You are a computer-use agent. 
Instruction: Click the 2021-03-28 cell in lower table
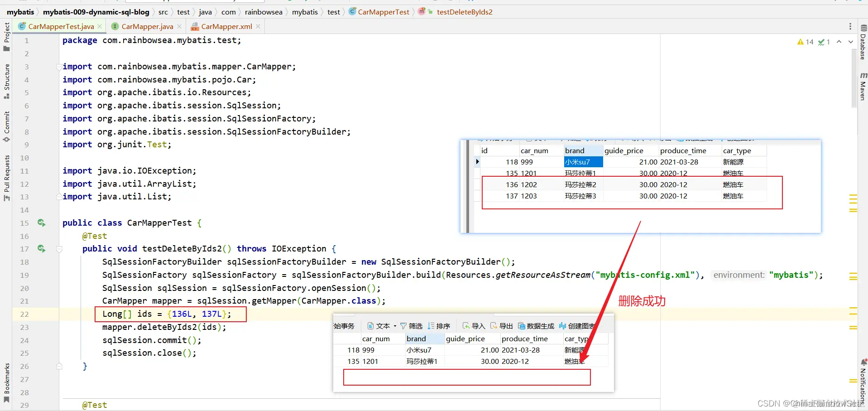coord(531,350)
